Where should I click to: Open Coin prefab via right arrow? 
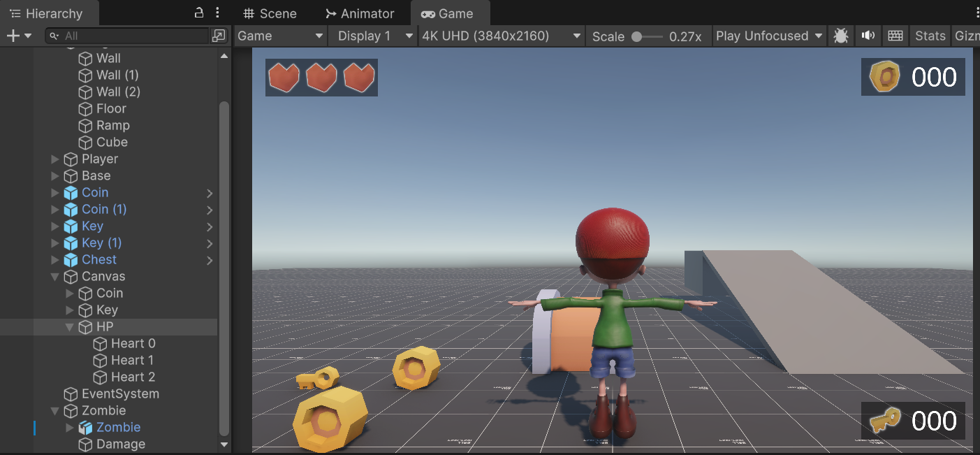click(210, 193)
